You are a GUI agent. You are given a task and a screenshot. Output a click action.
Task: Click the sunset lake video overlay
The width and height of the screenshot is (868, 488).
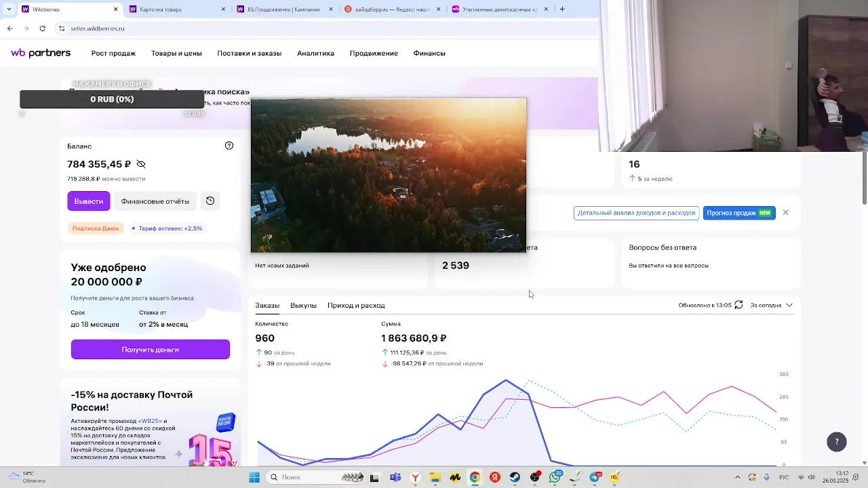389,175
